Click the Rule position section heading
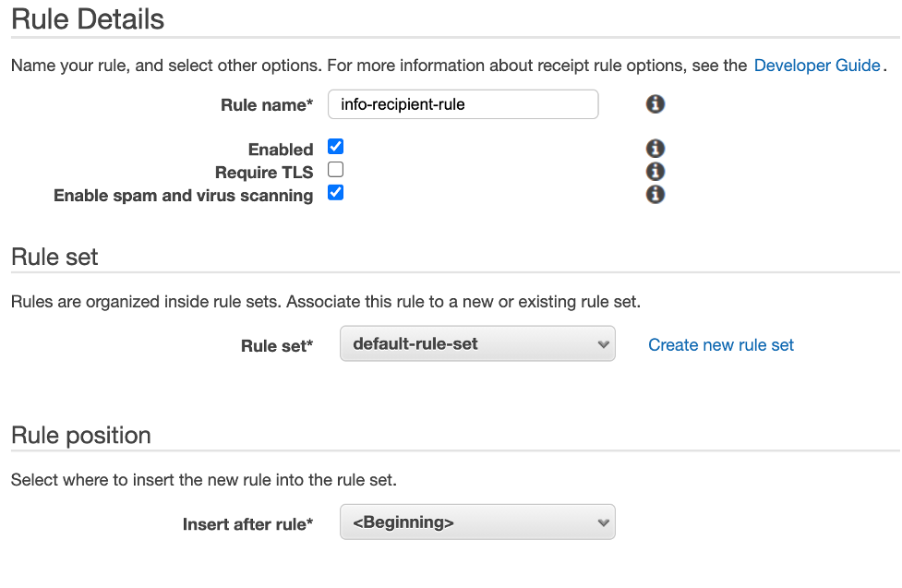This screenshot has height=588, width=902. (81, 435)
